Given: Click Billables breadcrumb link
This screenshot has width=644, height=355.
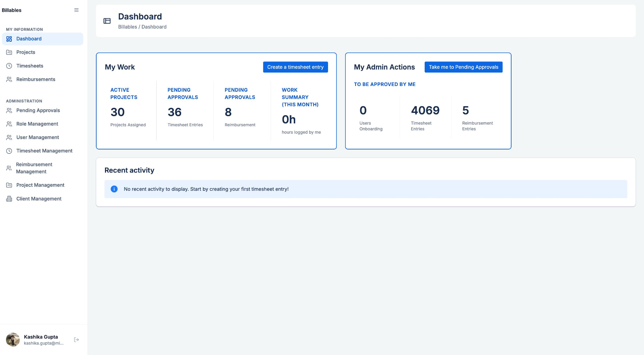Looking at the screenshot, I should coord(127,27).
